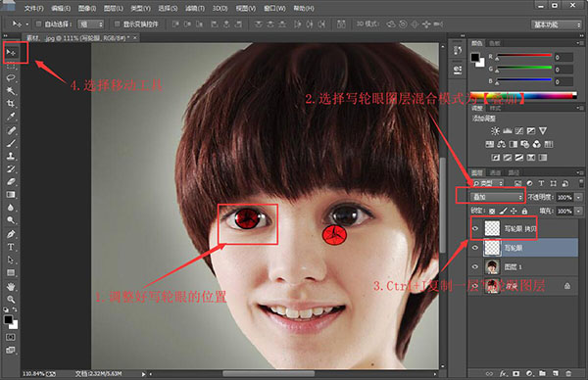The height and width of the screenshot is (380, 588).
Task: Open the layer blend mode dropdown
Action: [497, 197]
